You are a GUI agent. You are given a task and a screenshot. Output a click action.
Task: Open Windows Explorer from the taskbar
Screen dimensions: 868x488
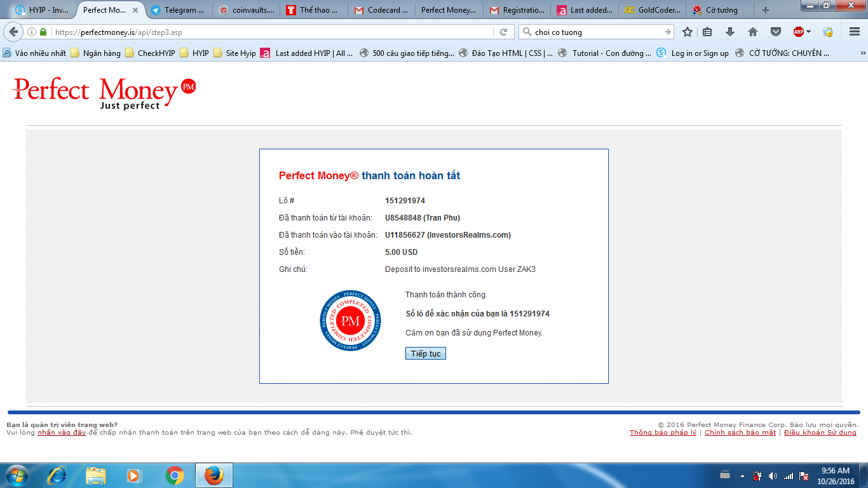(x=96, y=475)
